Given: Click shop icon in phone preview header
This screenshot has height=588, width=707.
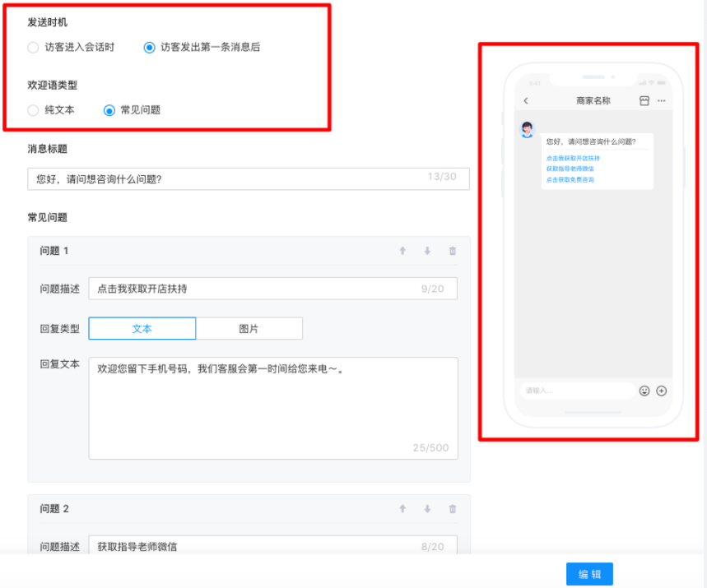Looking at the screenshot, I should coord(644,100).
